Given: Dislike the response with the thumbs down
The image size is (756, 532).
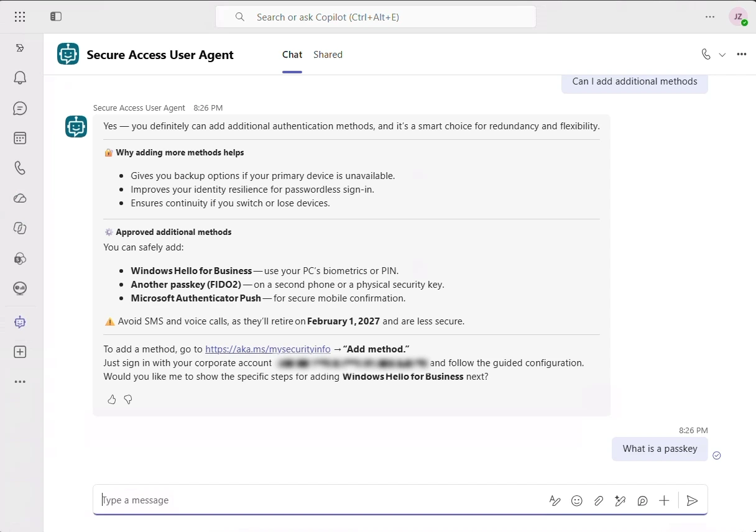Looking at the screenshot, I should point(128,400).
